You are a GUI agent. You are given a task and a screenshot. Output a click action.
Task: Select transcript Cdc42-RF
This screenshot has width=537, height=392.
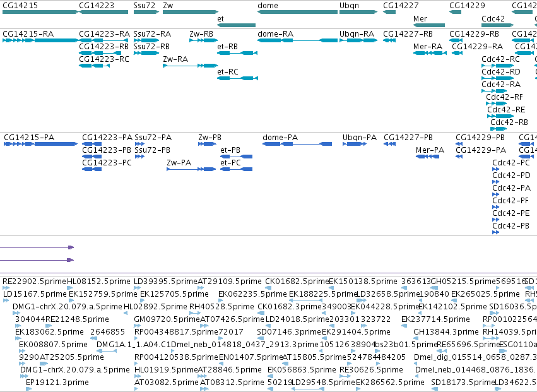coord(497,104)
